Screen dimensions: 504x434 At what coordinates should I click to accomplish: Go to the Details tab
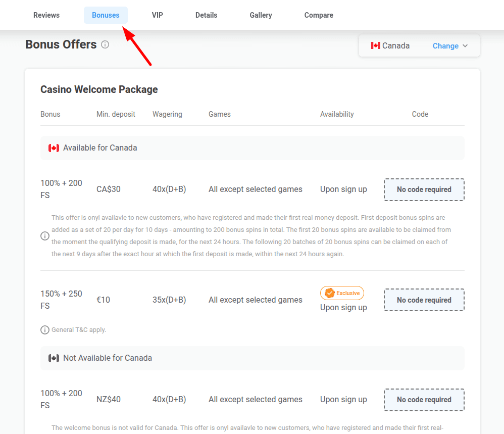(206, 15)
